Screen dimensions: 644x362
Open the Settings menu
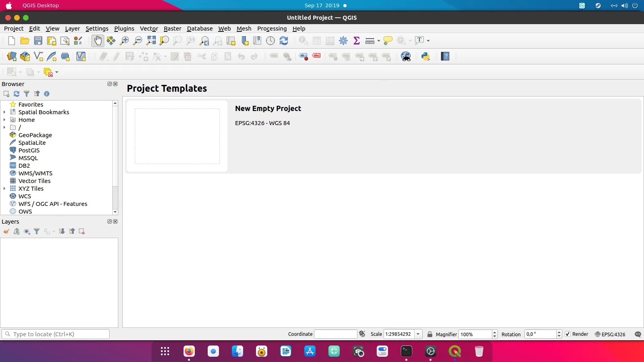click(x=97, y=29)
